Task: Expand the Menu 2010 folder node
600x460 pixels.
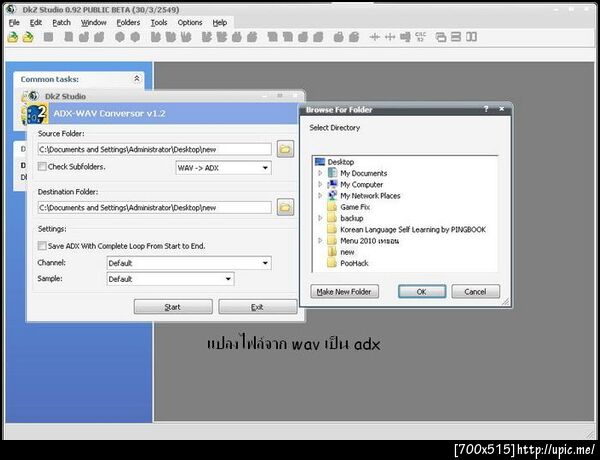Action: point(320,241)
